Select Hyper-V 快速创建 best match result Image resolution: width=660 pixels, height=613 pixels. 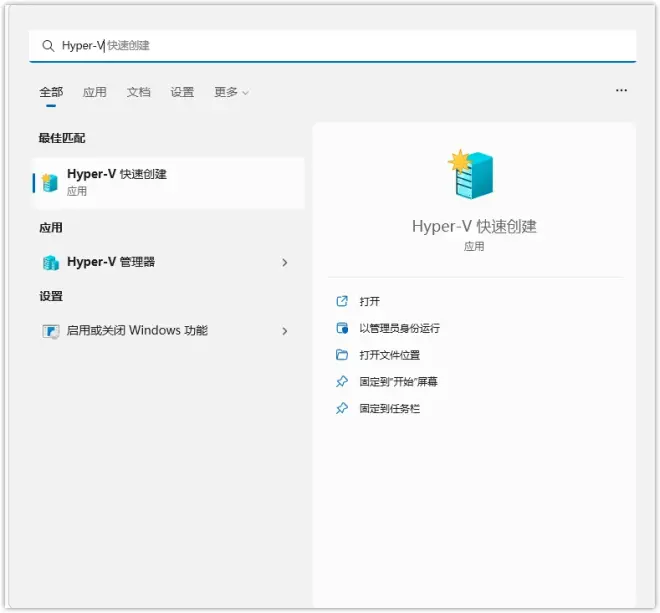point(168,183)
